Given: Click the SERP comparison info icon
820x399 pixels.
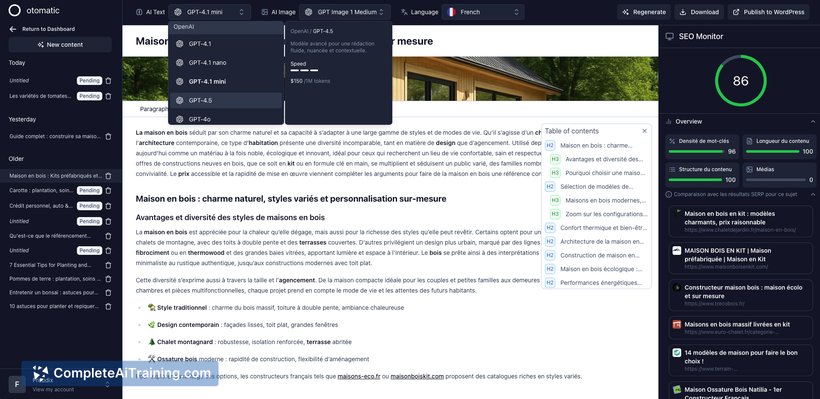Looking at the screenshot, I should click(668, 194).
